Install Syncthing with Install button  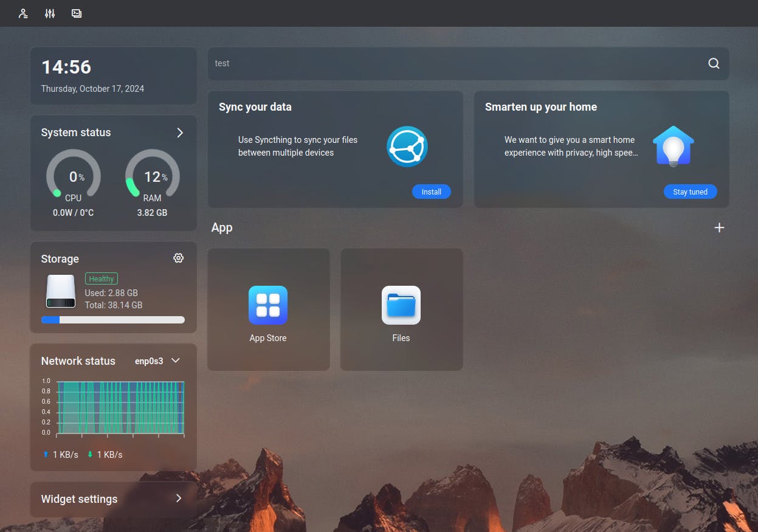pos(432,192)
